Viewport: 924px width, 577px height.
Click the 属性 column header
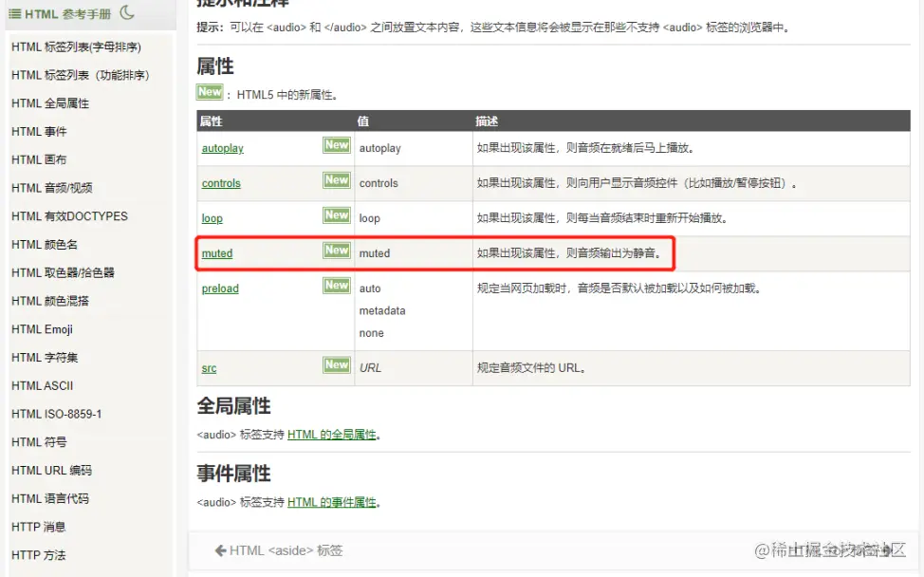211,121
